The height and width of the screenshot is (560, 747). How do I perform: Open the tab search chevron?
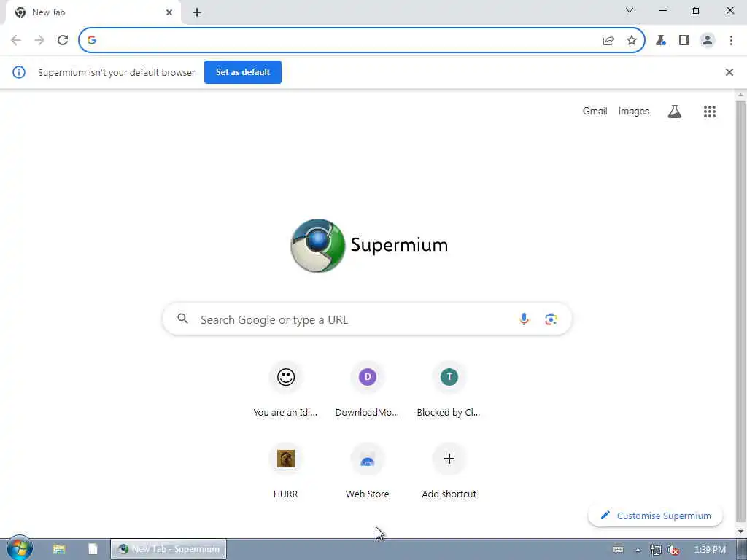coord(630,10)
